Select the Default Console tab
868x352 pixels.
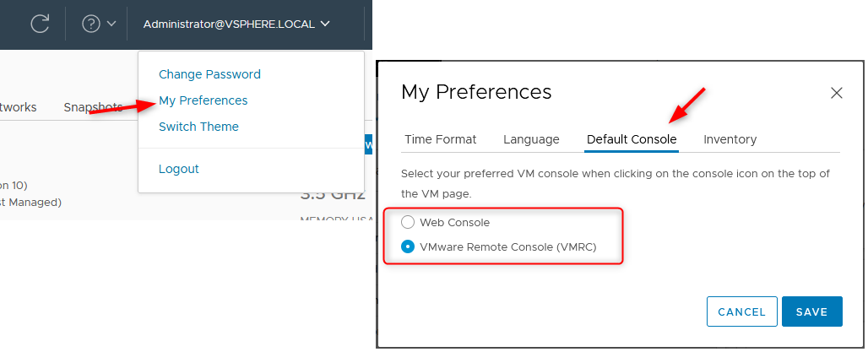pos(631,139)
